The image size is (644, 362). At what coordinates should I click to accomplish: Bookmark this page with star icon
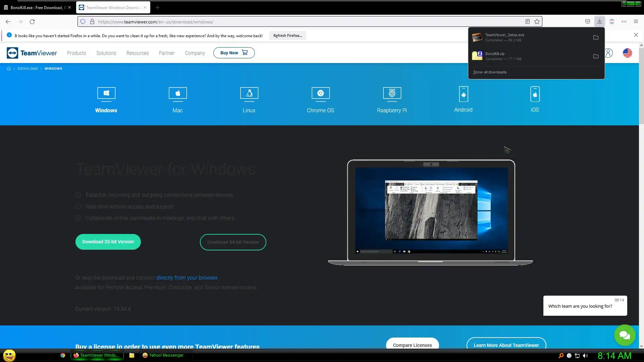(537, 22)
